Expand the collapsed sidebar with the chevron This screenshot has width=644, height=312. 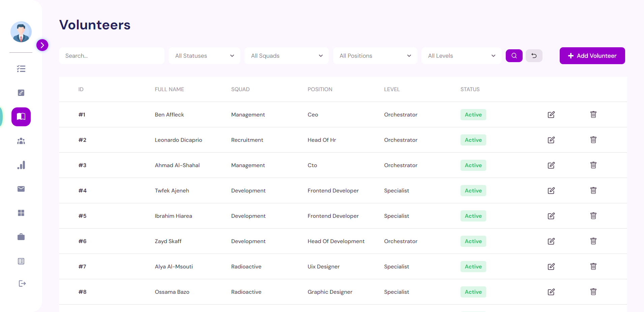42,45
